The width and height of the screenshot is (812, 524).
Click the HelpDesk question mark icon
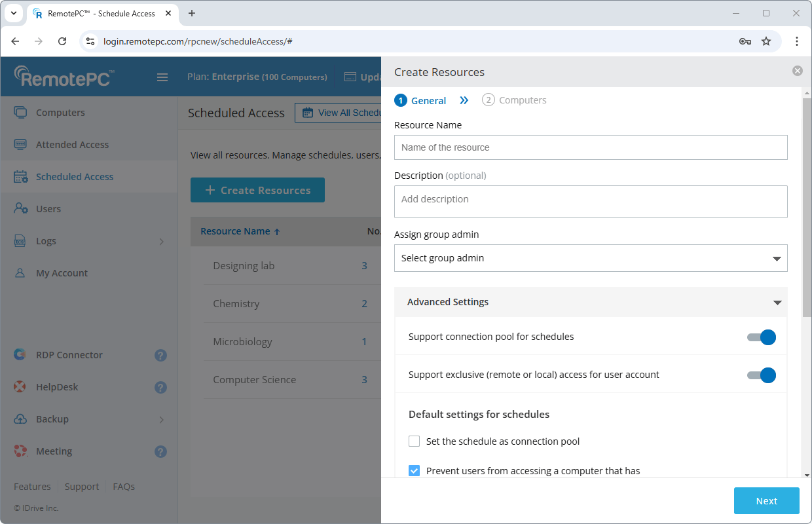point(160,388)
